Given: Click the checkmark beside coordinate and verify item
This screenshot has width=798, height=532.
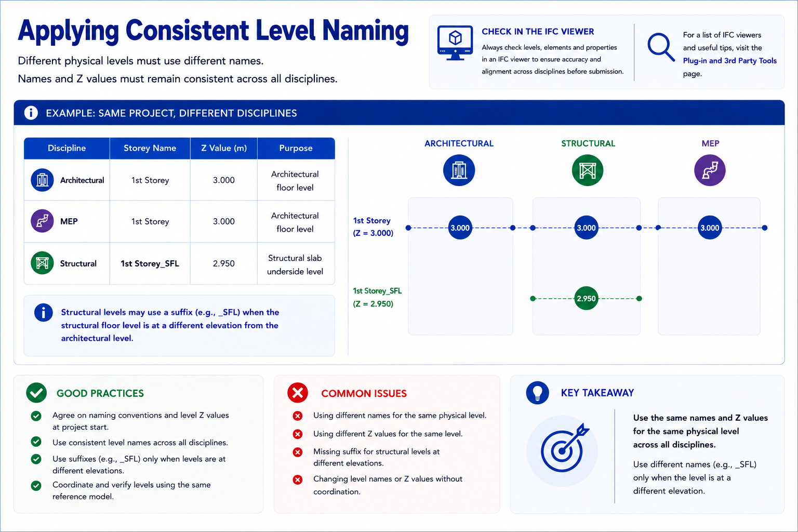Looking at the screenshot, I should [36, 486].
